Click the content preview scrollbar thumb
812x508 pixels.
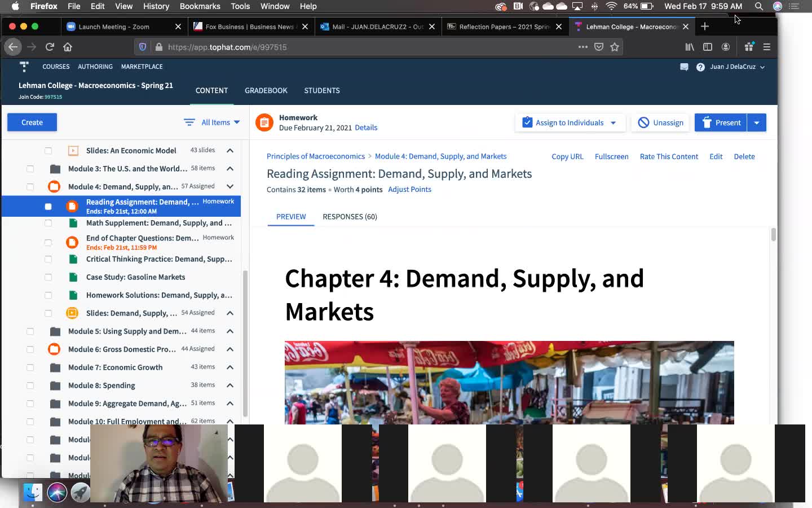click(x=773, y=234)
